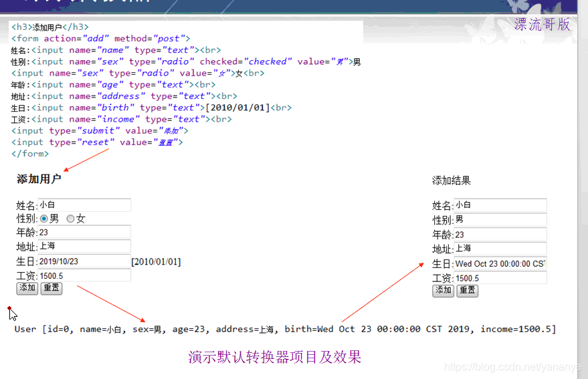Click the code line with type="reset"

97,142
